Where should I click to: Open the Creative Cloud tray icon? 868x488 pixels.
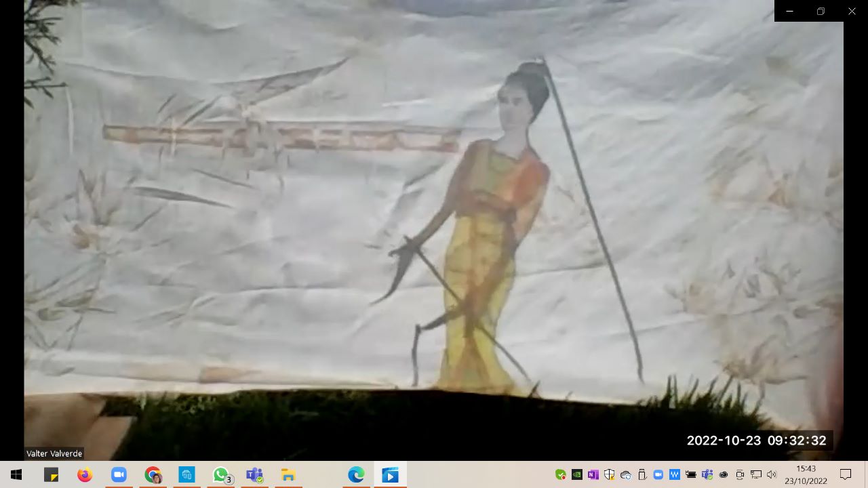point(724,474)
